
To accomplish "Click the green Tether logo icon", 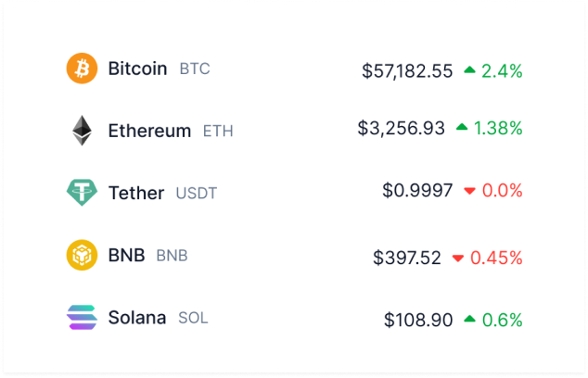I will 82,193.
